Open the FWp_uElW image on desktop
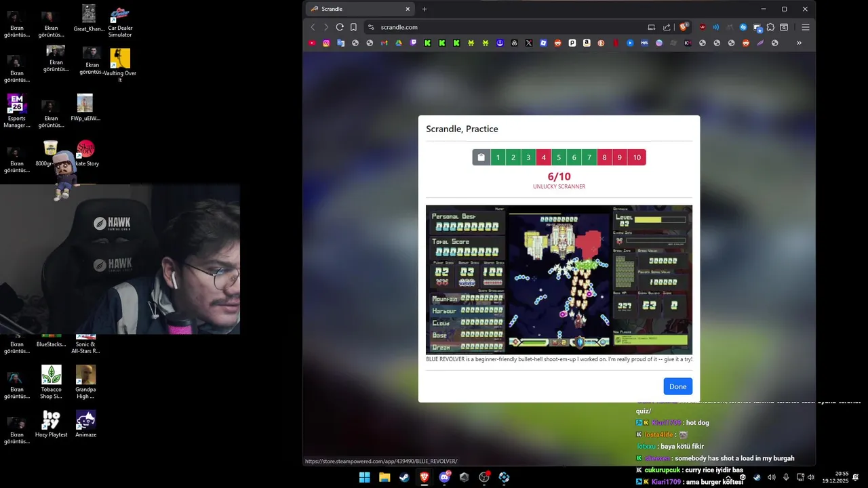This screenshot has height=488, width=868. [x=85, y=108]
